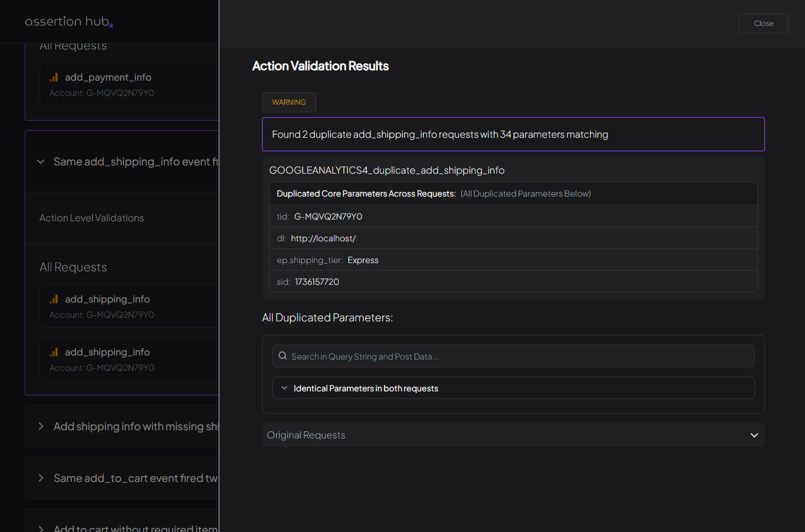This screenshot has height=532, width=805.
Task: Close the Action Validation Results panel
Action: click(x=763, y=24)
